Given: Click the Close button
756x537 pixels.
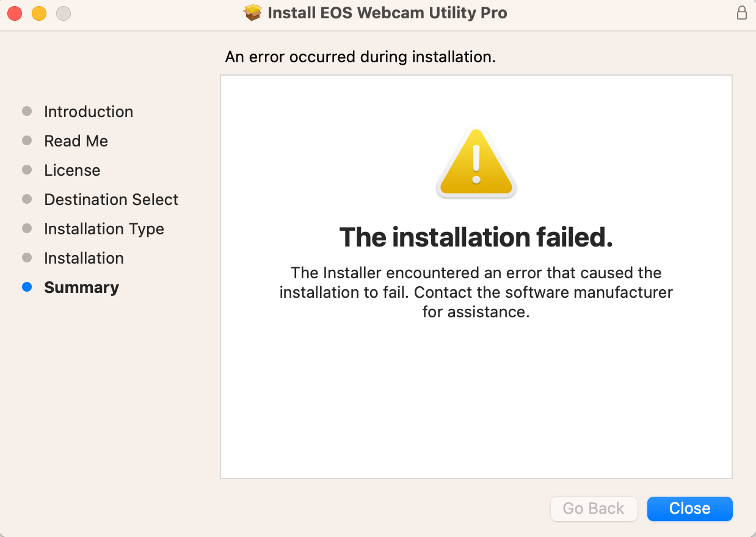Looking at the screenshot, I should (x=689, y=508).
